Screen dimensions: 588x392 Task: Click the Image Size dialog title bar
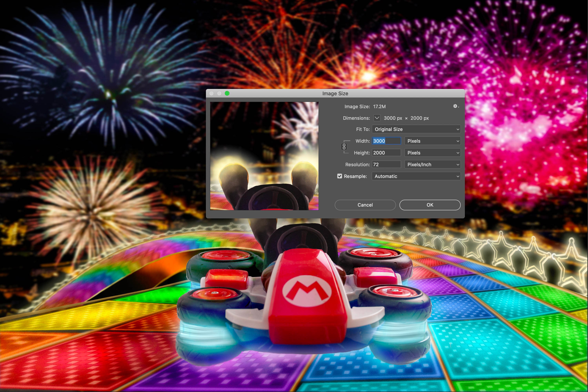[335, 93]
